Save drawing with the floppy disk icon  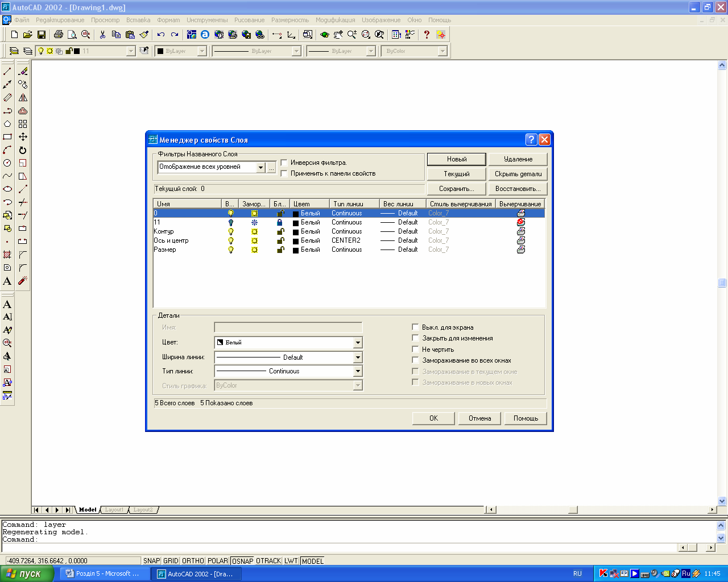click(41, 35)
